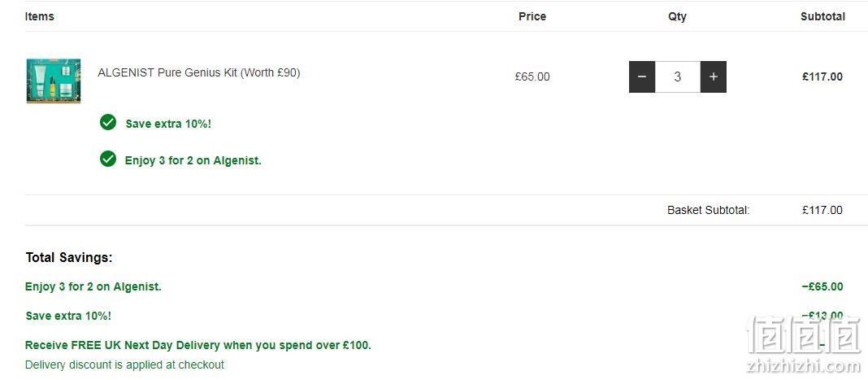Open the ALGENIST Pure Genius Kit product link
Viewport: 868px width, 380px height.
coord(199,72)
